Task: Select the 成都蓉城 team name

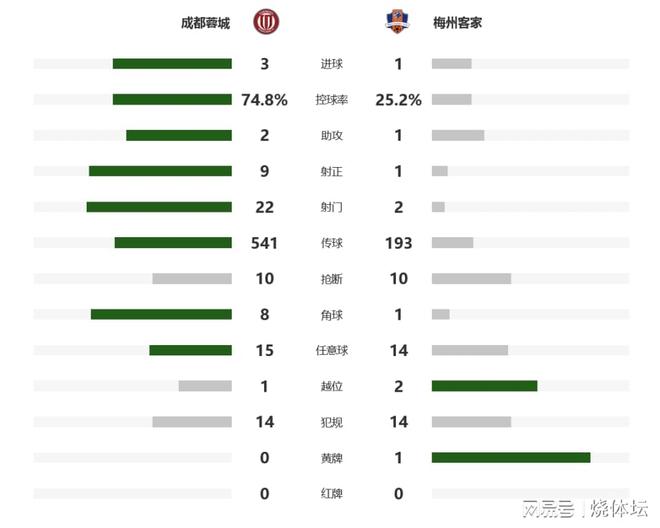Action: 205,23
